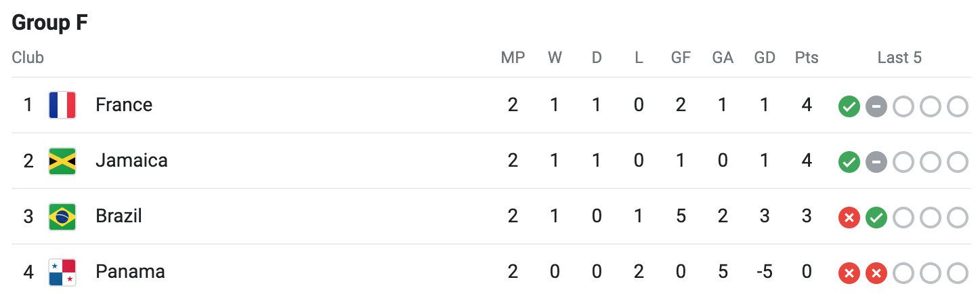Click the Last 5 column header
Screen dimensions: 980x305
tap(899, 58)
